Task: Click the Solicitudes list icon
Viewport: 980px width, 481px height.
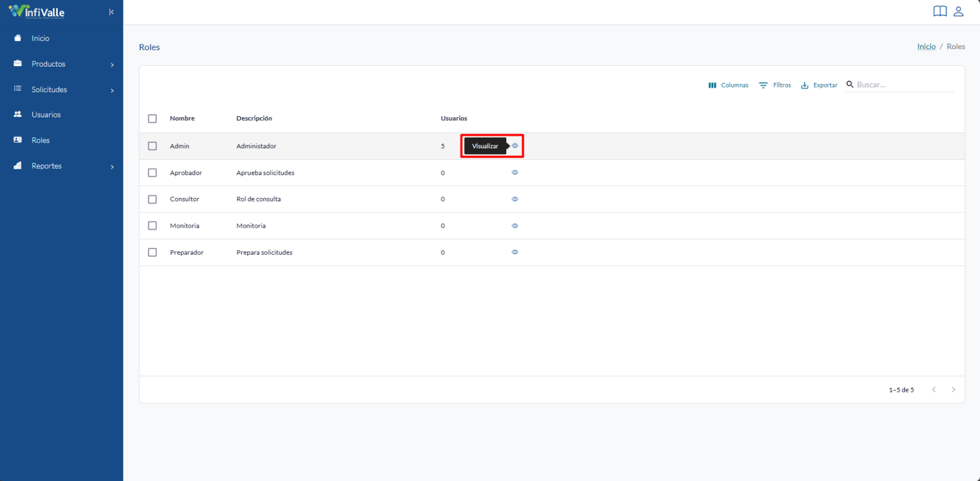Action: point(17,89)
